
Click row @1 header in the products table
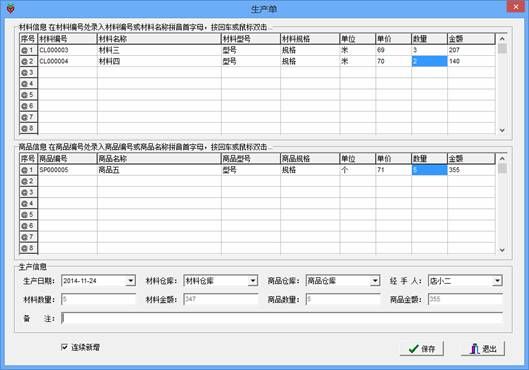tap(28, 170)
